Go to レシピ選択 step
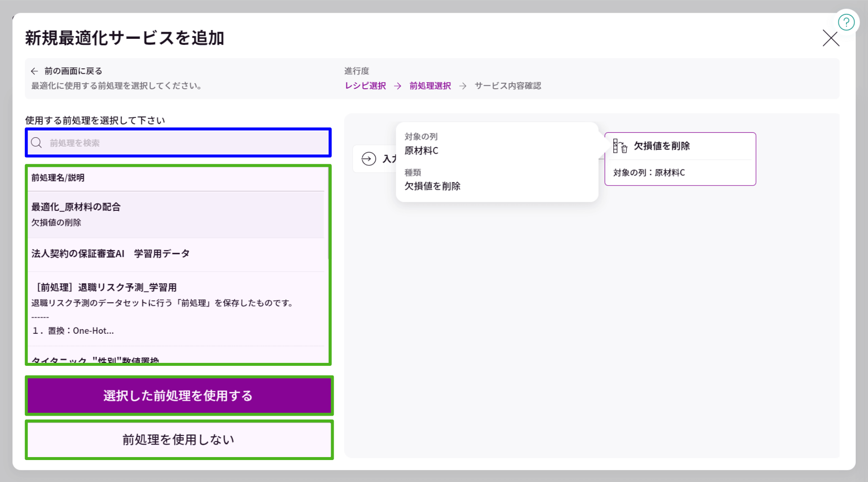Viewport: 868px width, 482px height. pos(365,85)
